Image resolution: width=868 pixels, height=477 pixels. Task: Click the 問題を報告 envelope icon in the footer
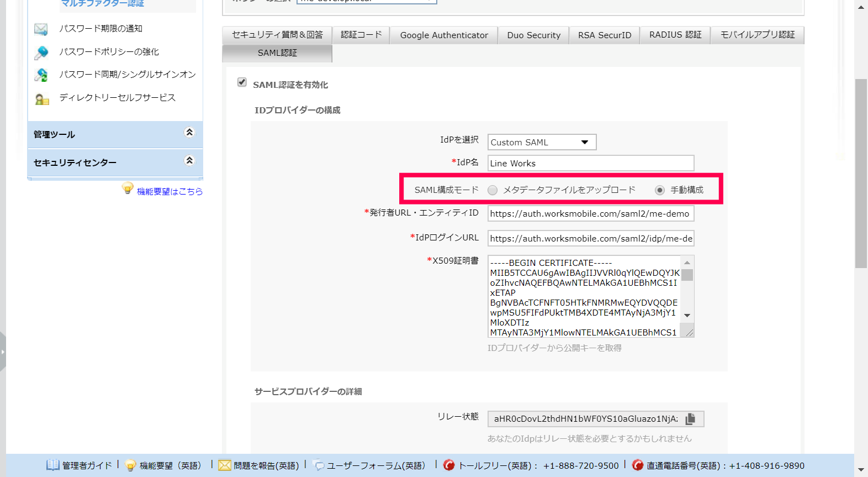point(224,465)
